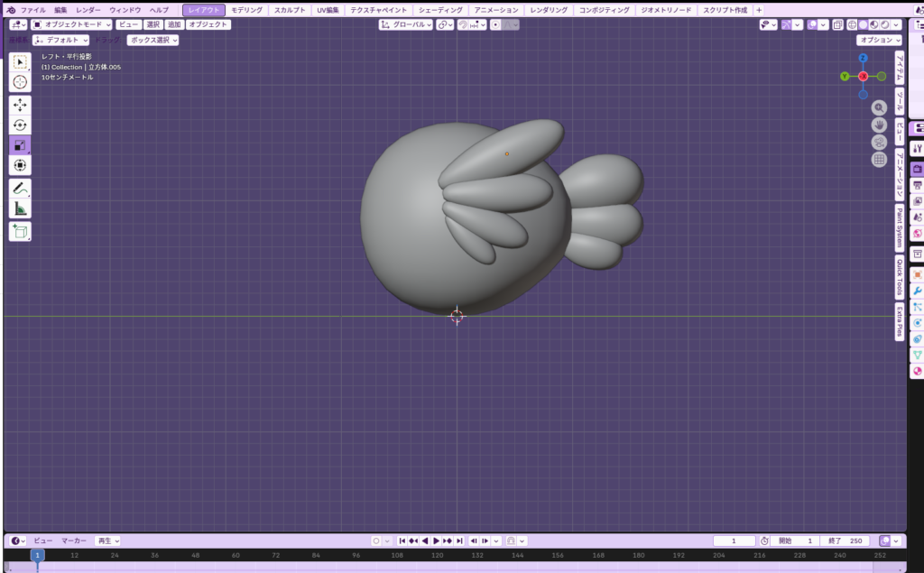Open the オブジェクトモード mode dropdown
Image resolution: width=924 pixels, height=573 pixels.
coord(72,25)
